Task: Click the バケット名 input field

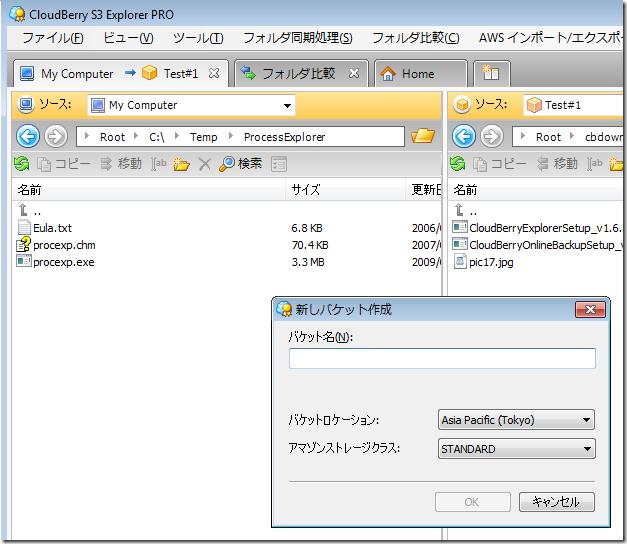Action: (442, 358)
